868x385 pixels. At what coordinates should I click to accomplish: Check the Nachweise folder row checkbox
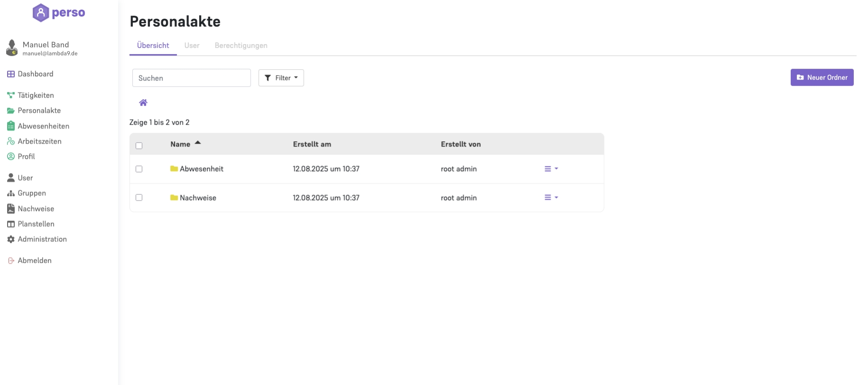(139, 197)
